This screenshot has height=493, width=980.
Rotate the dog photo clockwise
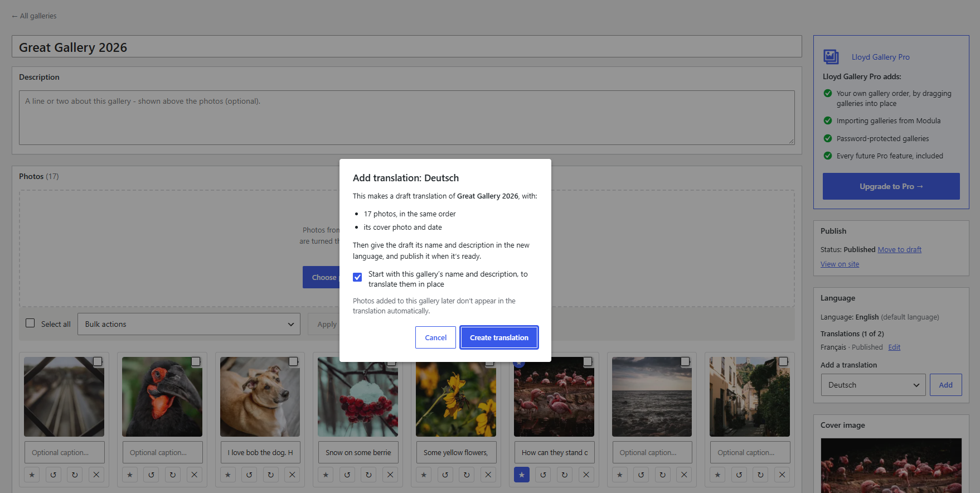271,475
